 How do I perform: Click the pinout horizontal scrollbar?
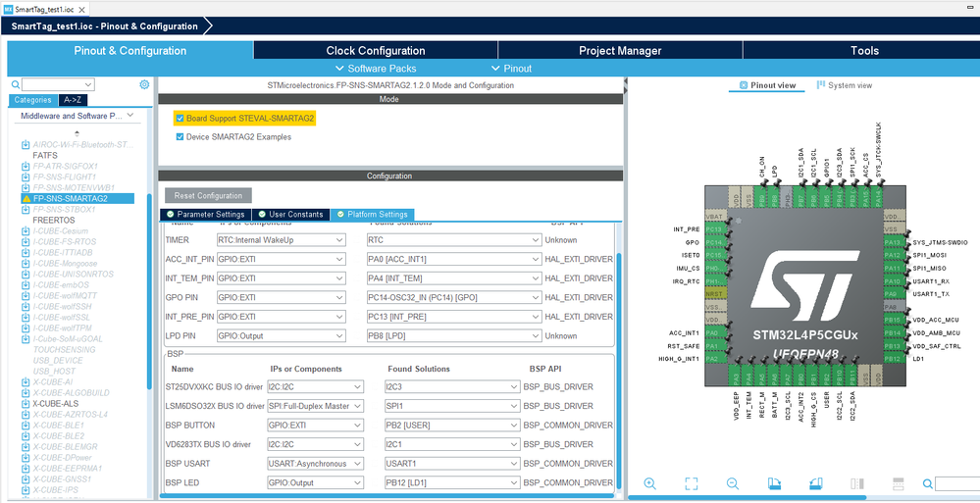click(x=747, y=497)
